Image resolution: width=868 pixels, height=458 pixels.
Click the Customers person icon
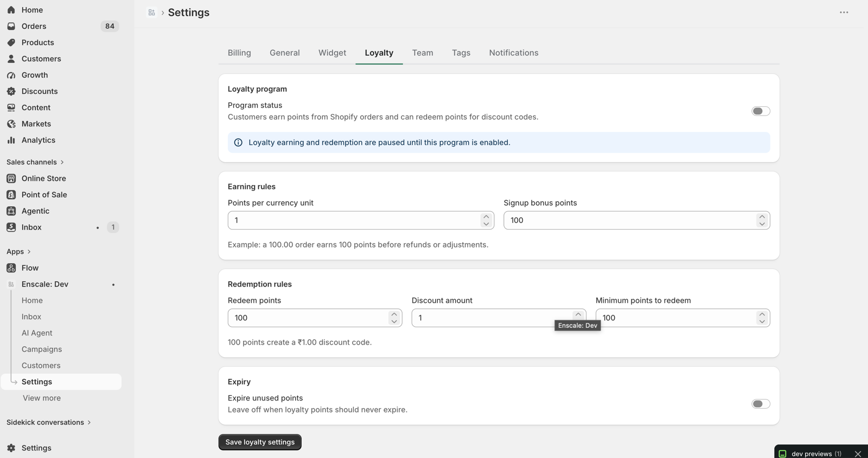pyautogui.click(x=11, y=59)
